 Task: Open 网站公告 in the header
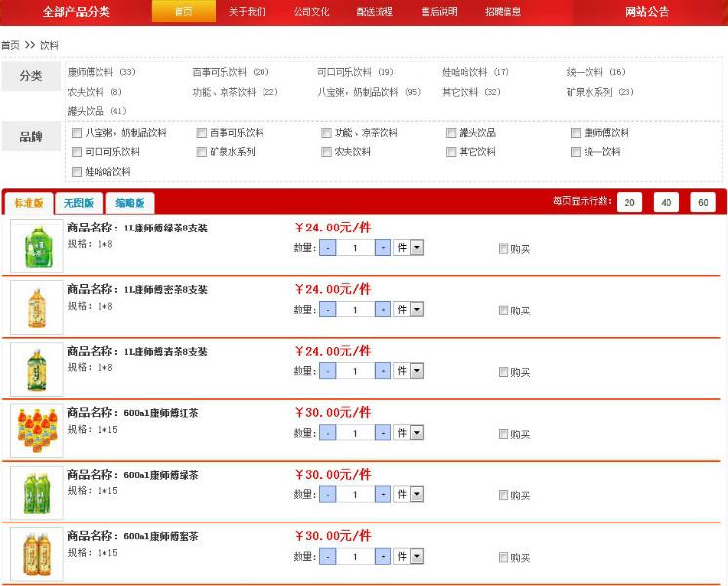pyautogui.click(x=647, y=11)
